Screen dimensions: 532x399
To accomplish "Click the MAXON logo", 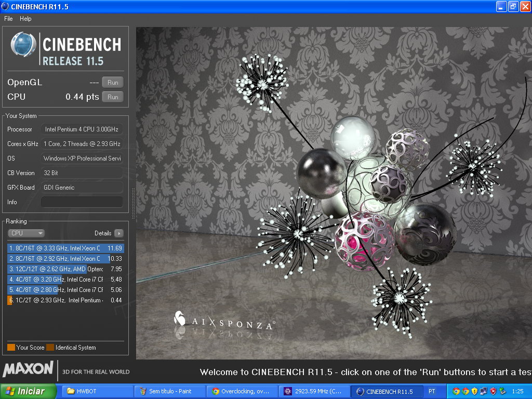I will pyautogui.click(x=28, y=369).
